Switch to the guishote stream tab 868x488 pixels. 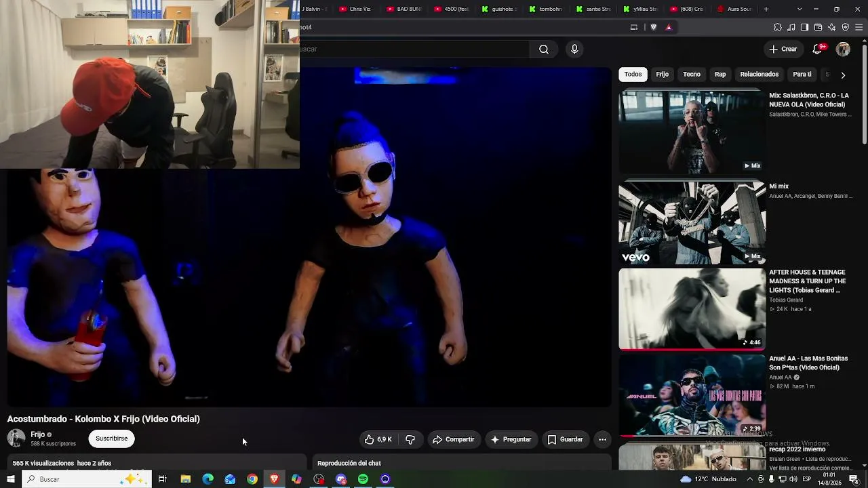[499, 9]
